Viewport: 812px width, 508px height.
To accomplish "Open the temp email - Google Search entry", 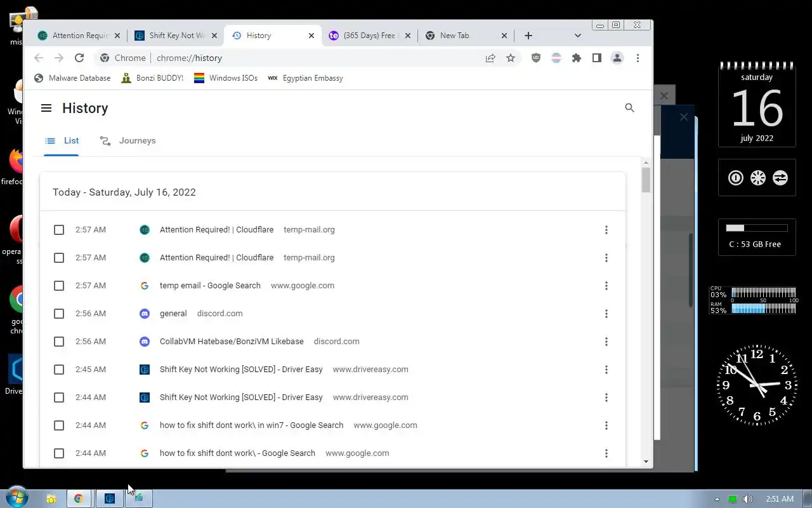I will tap(210, 286).
